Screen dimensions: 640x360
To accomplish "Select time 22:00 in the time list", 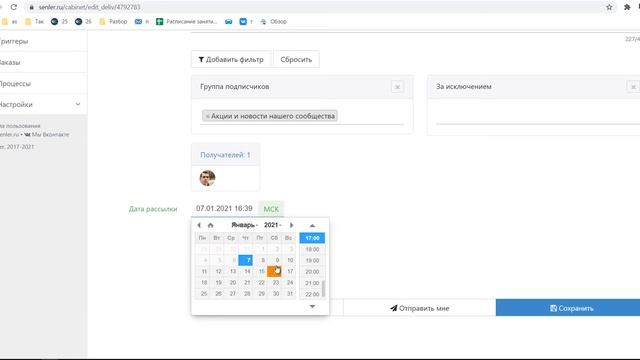I will 312,294.
